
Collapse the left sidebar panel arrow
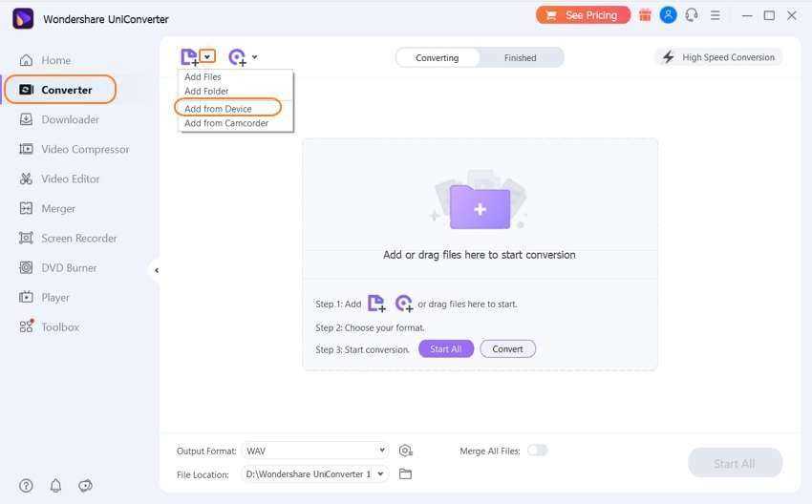(157, 270)
